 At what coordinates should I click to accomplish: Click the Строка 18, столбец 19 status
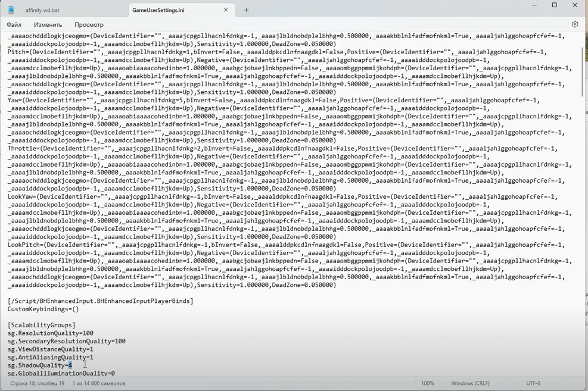[37, 383]
